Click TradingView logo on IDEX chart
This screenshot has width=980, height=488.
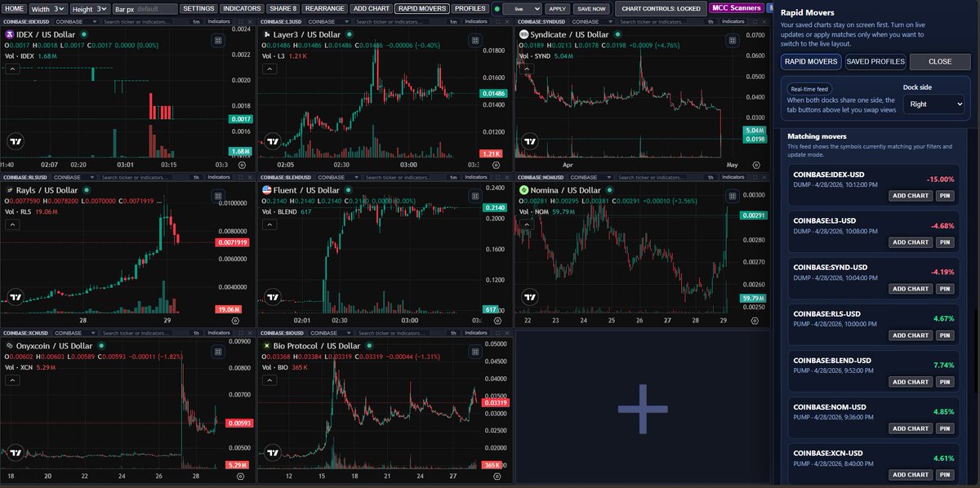pyautogui.click(x=15, y=141)
